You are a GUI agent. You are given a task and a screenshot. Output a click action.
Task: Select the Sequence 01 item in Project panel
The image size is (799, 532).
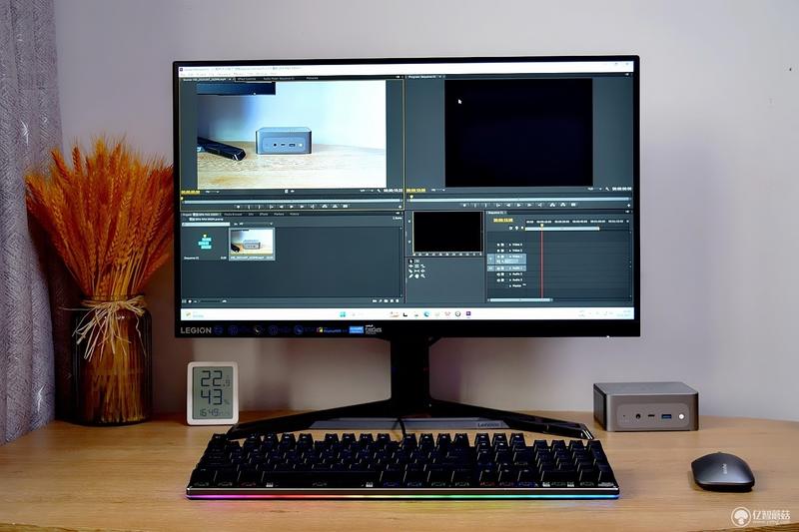[206, 246]
